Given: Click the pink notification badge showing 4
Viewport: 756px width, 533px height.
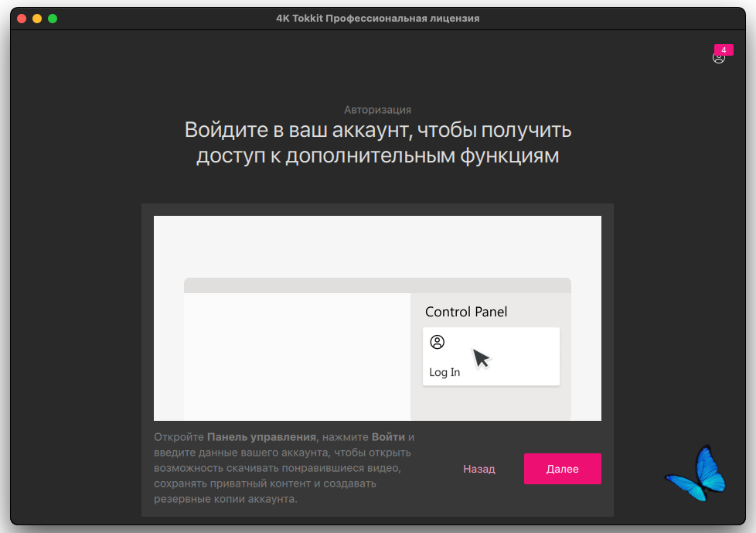Looking at the screenshot, I should click(724, 50).
